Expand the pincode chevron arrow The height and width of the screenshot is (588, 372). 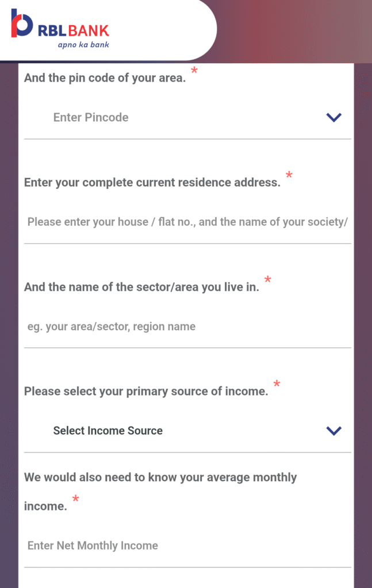click(333, 117)
